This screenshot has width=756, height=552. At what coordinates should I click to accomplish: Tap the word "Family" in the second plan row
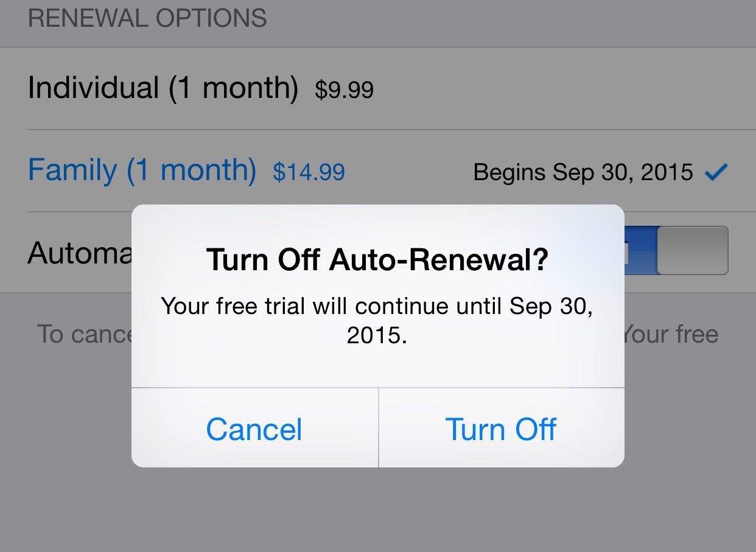(72, 170)
